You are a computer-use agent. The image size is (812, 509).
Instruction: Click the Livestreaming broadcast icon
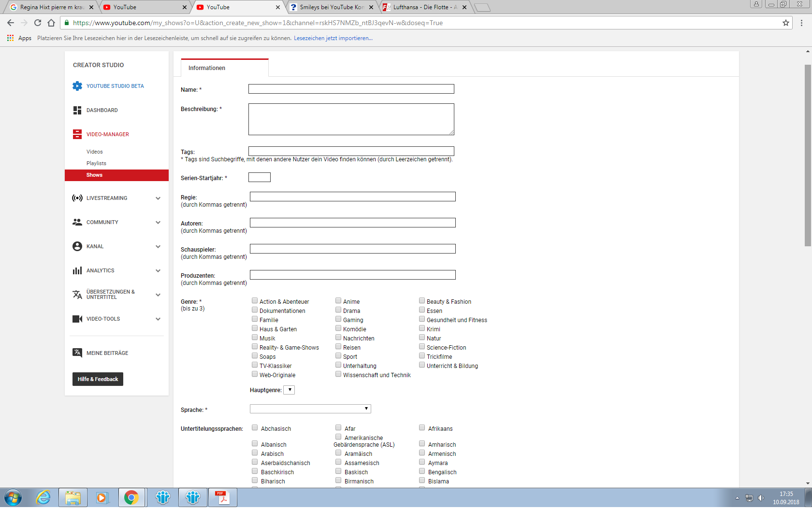point(77,198)
